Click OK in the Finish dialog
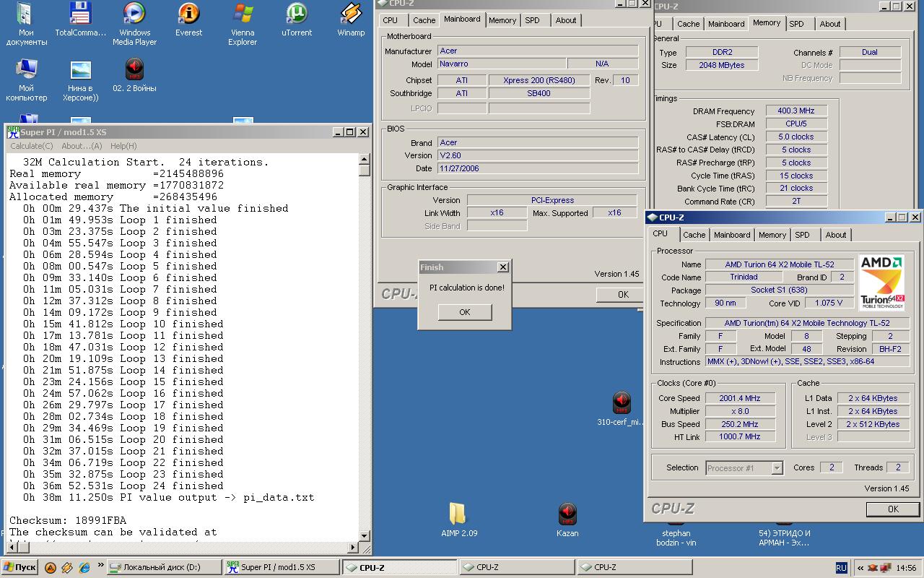 [465, 312]
